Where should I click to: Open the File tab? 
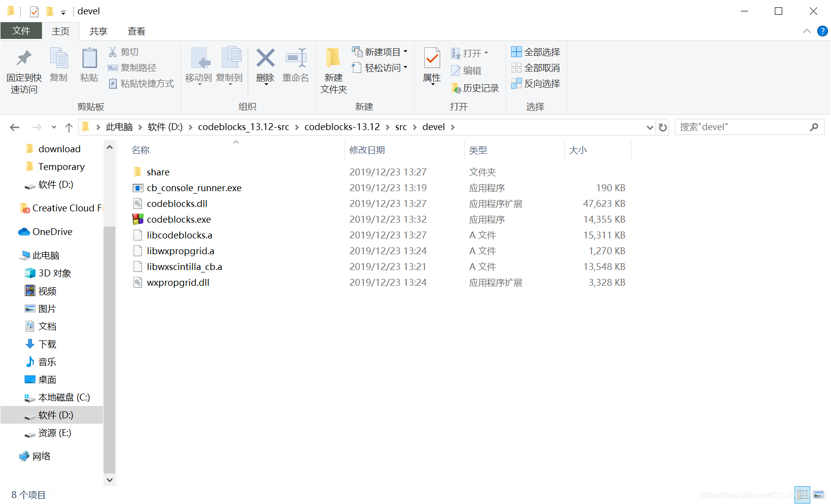[21, 31]
